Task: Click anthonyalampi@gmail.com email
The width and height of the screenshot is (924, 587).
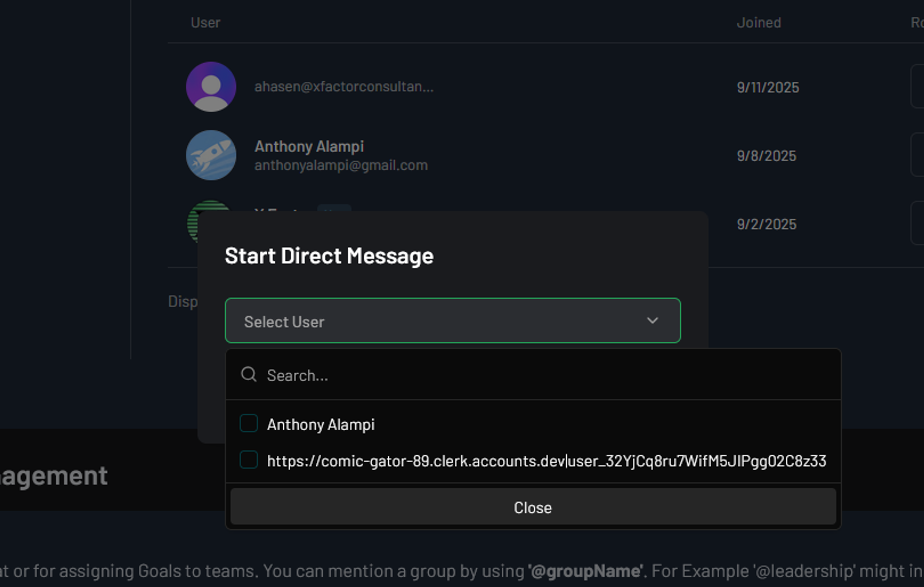Action: pos(341,165)
